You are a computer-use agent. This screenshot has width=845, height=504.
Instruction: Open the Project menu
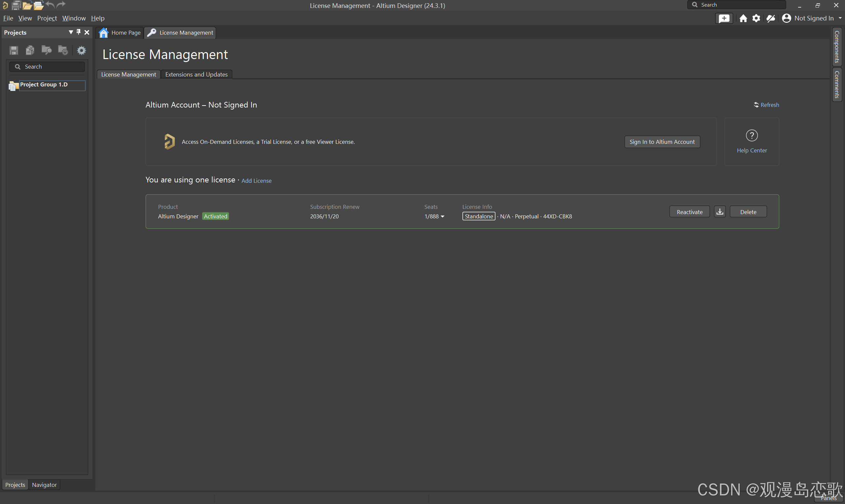coord(47,18)
